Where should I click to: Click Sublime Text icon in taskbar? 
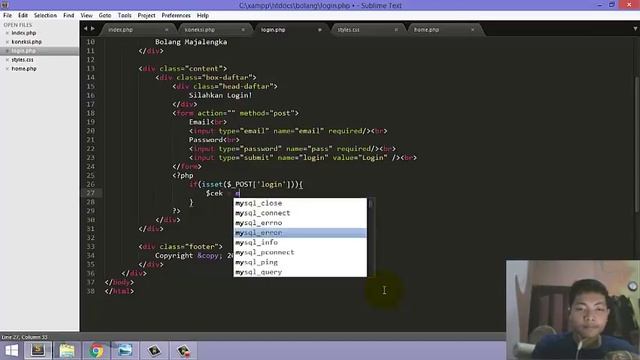[x=38, y=351]
